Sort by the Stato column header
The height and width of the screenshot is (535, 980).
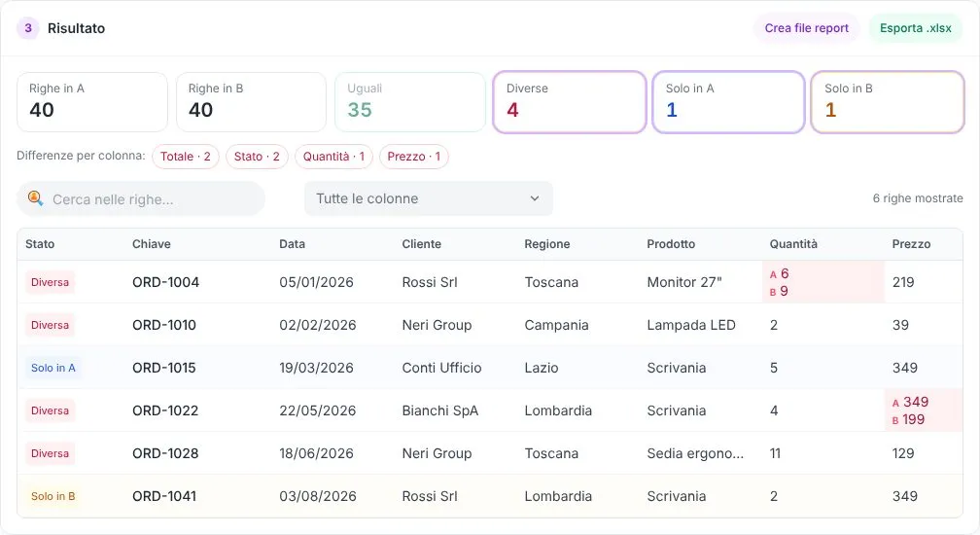tap(40, 244)
